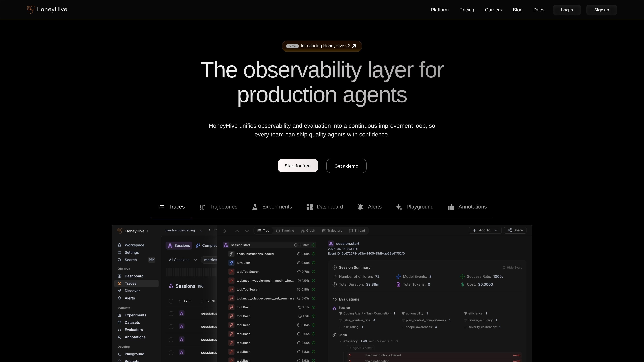Click the ⌘K search shortcut badge
The width and height of the screenshot is (644, 362).
(x=152, y=260)
